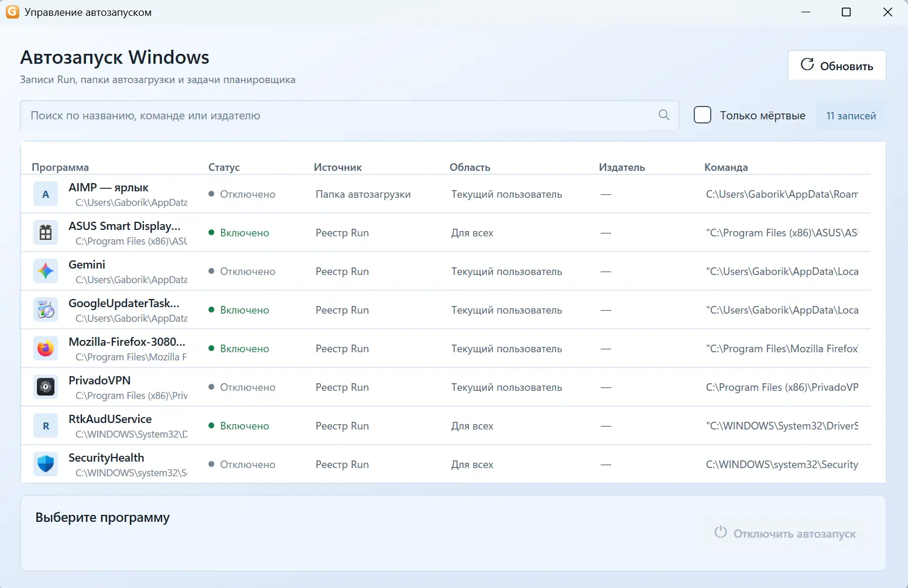Enable the Только мёртвые checkbox
Image resolution: width=908 pixels, height=588 pixels.
point(703,115)
